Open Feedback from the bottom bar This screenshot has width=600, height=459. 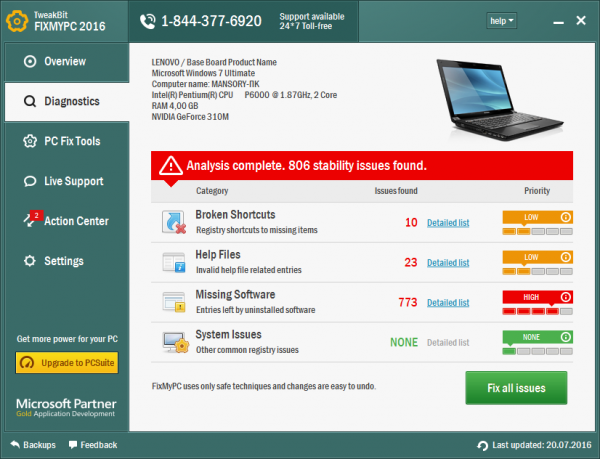tap(93, 445)
